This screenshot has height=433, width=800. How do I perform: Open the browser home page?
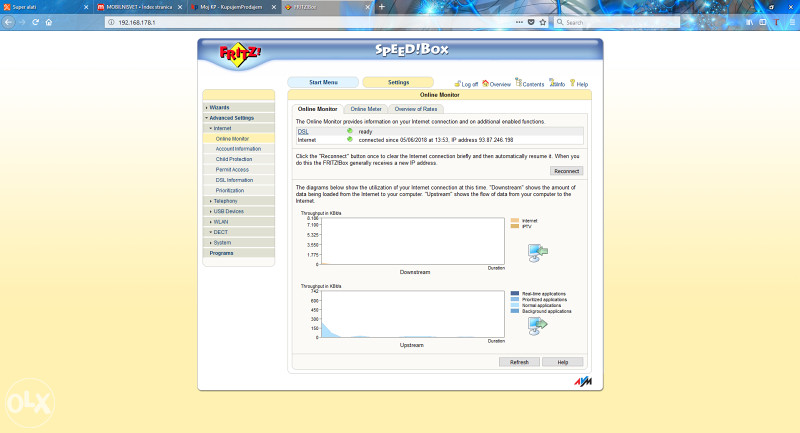(49, 22)
